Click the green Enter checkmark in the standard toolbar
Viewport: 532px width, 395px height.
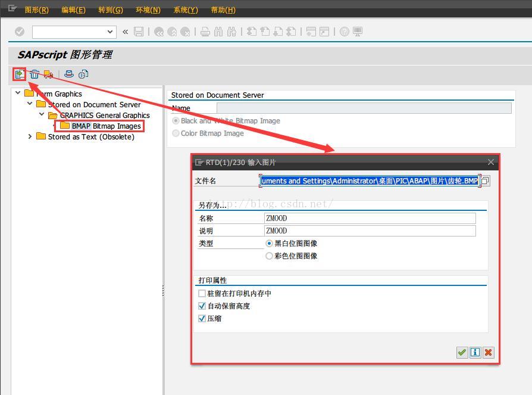click(20, 32)
